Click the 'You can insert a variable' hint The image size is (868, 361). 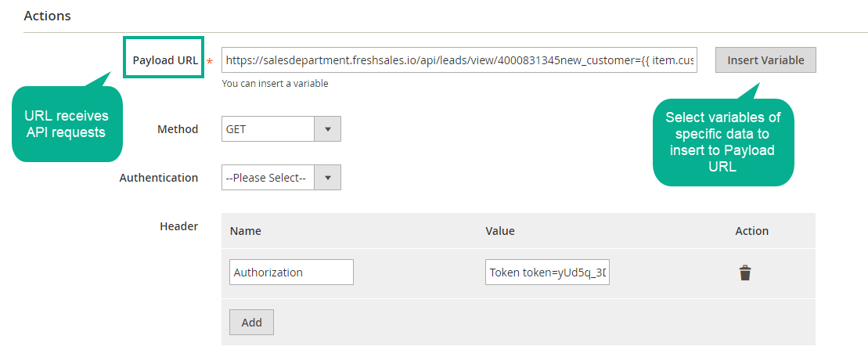point(275,83)
